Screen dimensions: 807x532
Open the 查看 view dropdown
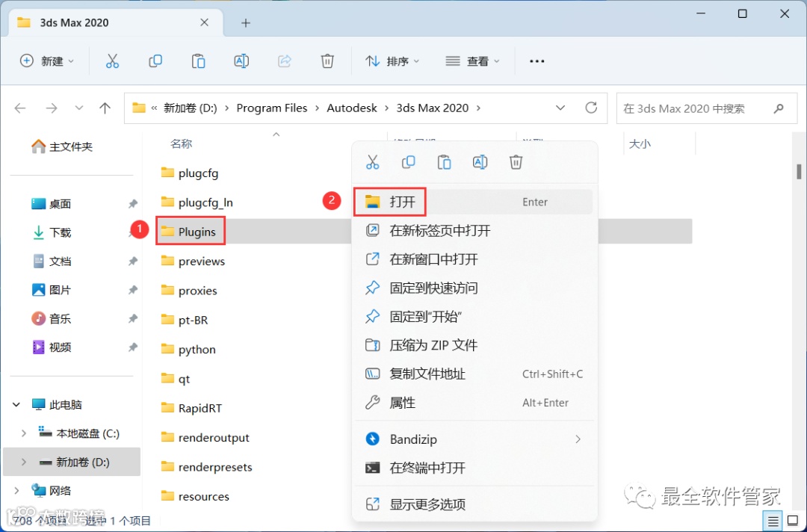click(x=472, y=61)
